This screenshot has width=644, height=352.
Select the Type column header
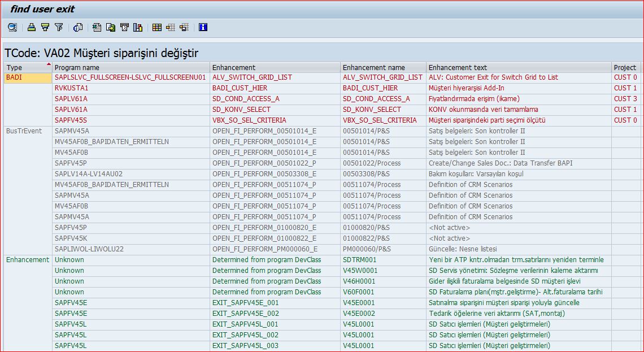pyautogui.click(x=28, y=67)
